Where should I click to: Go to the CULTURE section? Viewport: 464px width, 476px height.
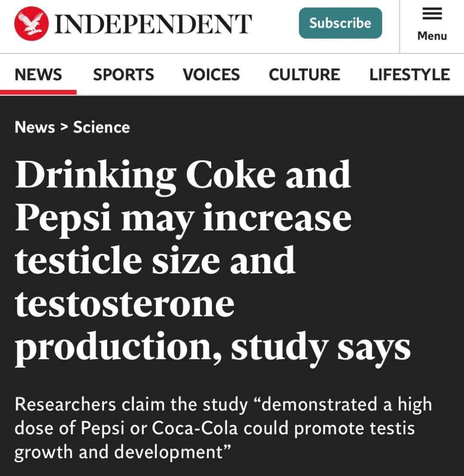(x=304, y=75)
